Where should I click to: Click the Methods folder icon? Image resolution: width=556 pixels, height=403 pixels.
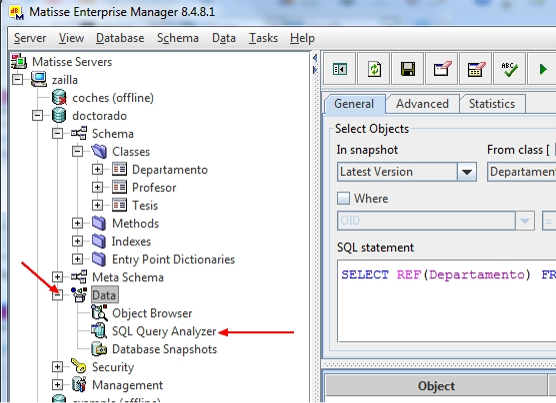(x=99, y=223)
